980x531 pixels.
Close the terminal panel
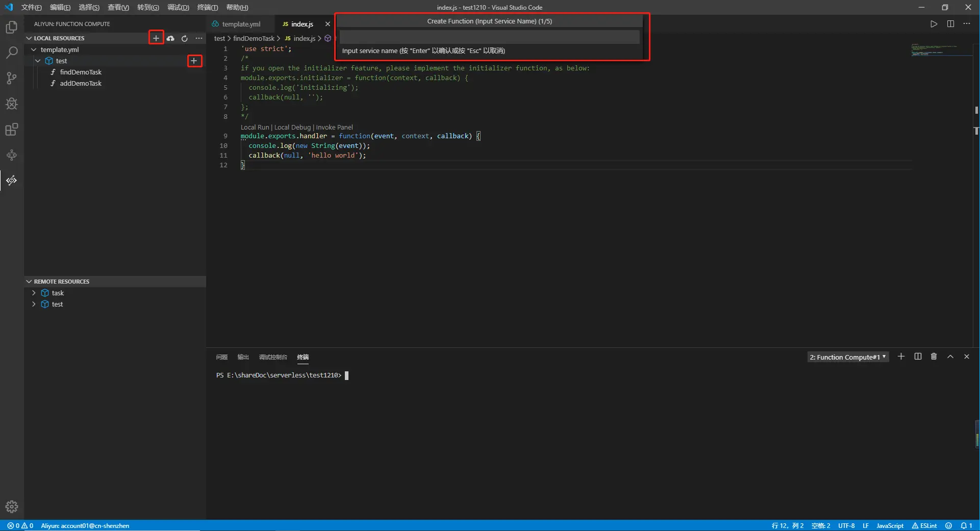[967, 357]
